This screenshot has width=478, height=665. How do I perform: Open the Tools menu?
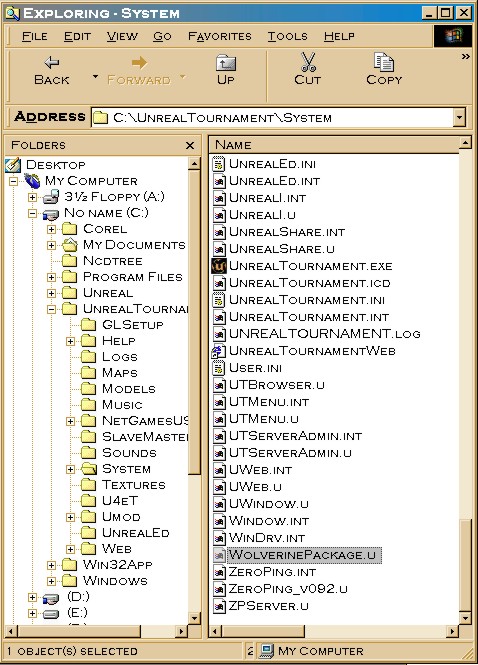tap(287, 36)
